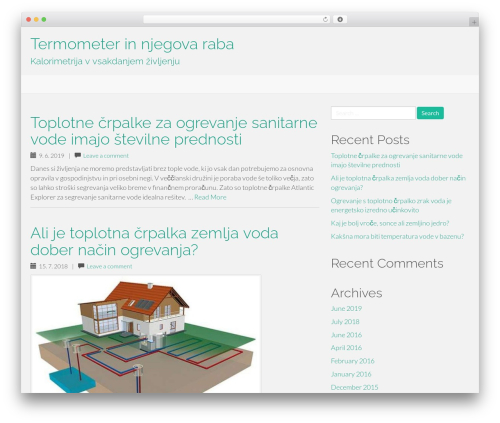
Task: Click the date 9. 6. 2019
Action: pyautogui.click(x=51, y=156)
